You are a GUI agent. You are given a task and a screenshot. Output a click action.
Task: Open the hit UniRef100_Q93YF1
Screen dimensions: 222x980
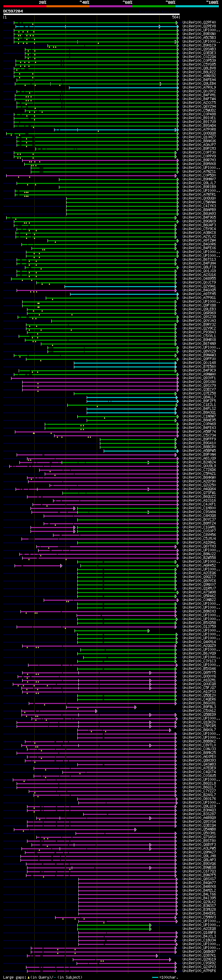pos(199,378)
